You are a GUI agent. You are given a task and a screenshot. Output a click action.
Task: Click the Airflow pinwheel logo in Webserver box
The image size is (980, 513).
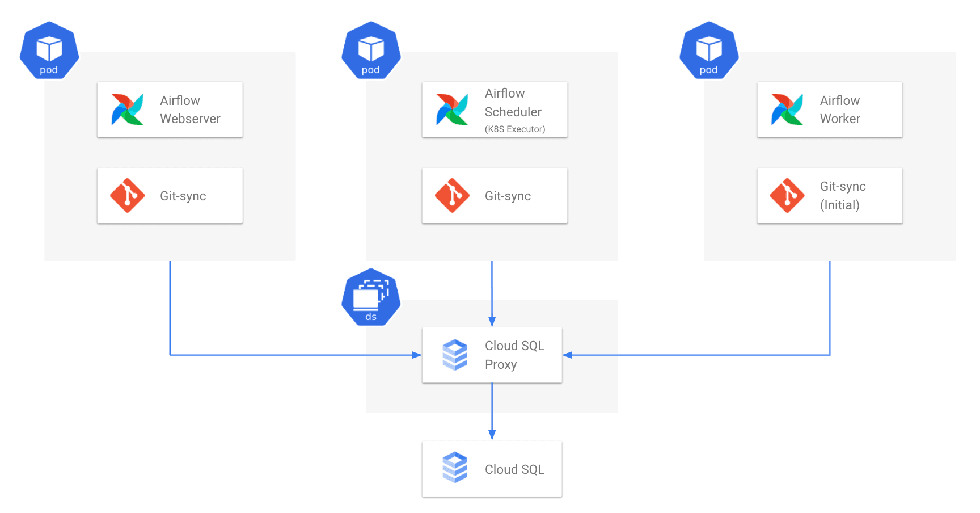pyautogui.click(x=128, y=110)
